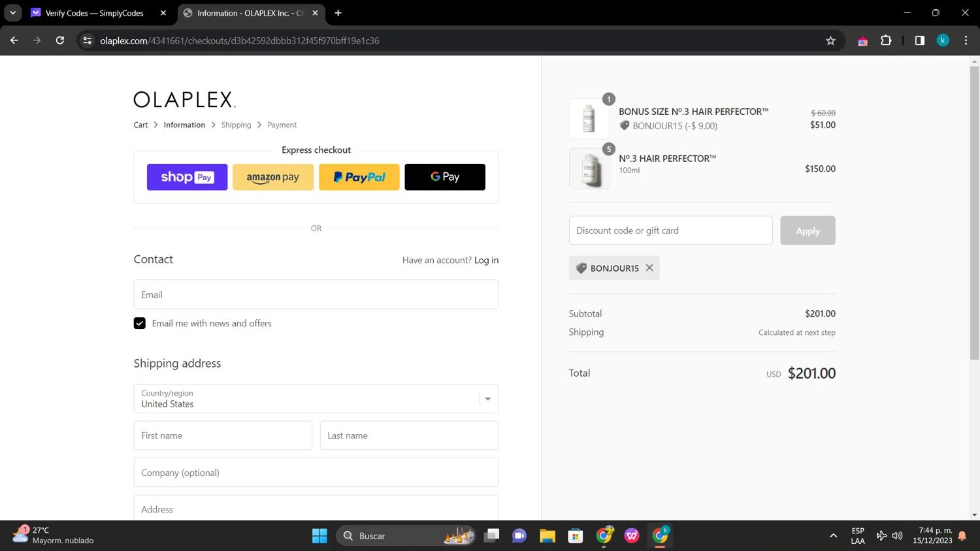Select Shipping breadcrumb step
Screen dimensions: 980x551
click(236, 125)
